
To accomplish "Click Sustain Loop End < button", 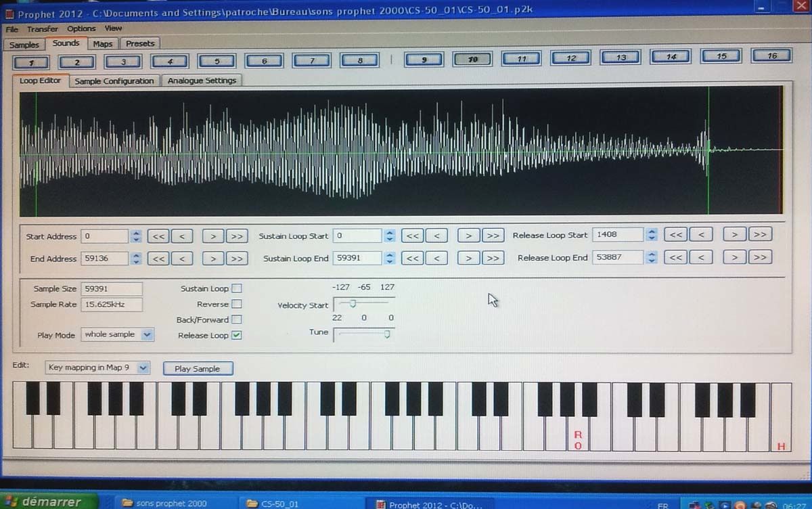I will click(x=436, y=258).
